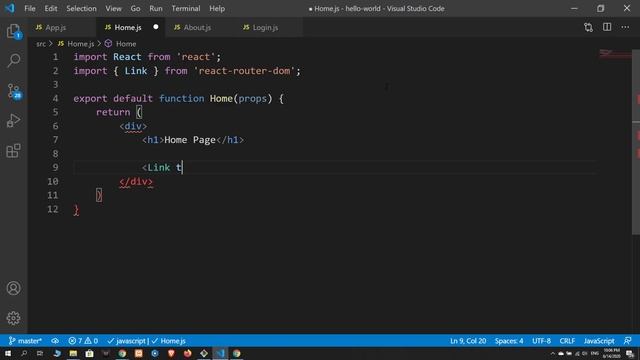Open the Search view in activity bar

(13, 60)
